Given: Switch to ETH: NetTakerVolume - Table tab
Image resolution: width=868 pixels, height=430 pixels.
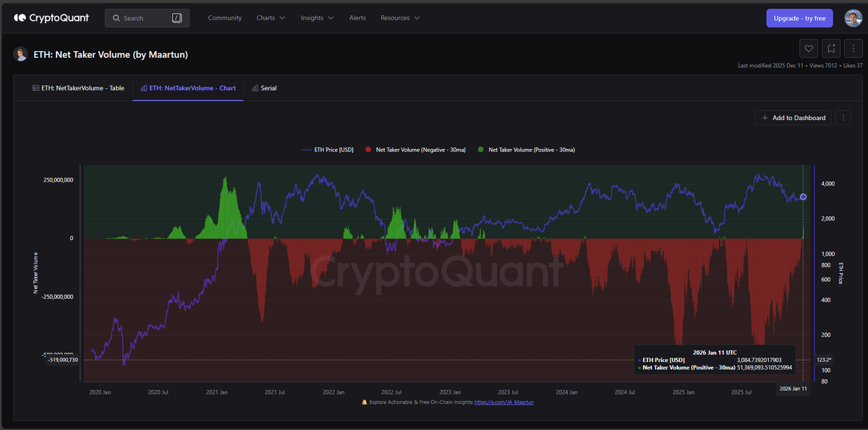Looking at the screenshot, I should point(78,88).
